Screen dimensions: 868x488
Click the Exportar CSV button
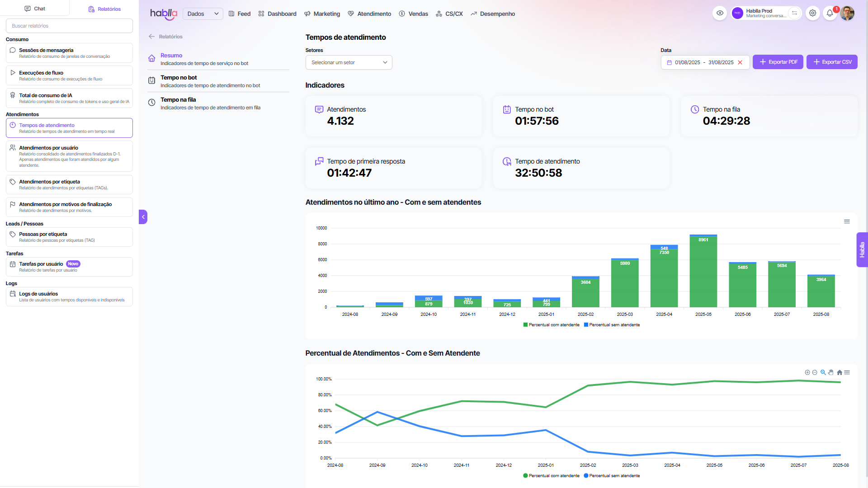coord(832,62)
